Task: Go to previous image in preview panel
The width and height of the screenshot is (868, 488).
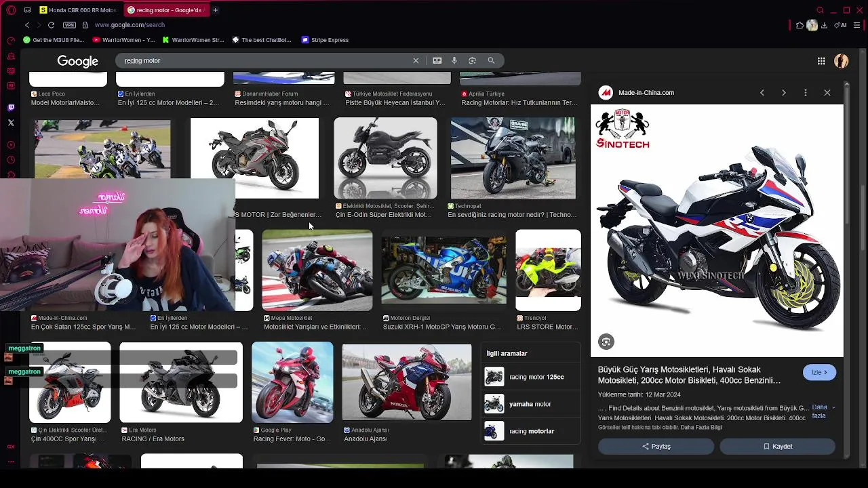Action: coord(762,93)
